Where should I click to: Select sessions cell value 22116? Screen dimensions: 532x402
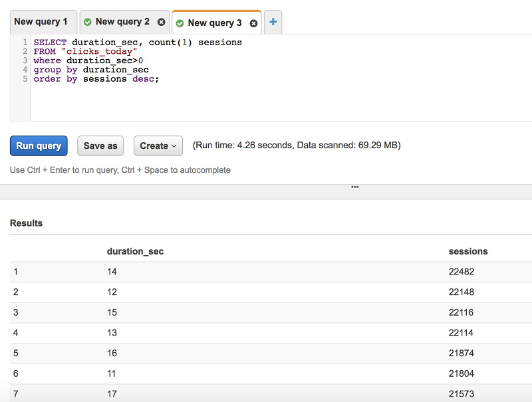(x=461, y=312)
